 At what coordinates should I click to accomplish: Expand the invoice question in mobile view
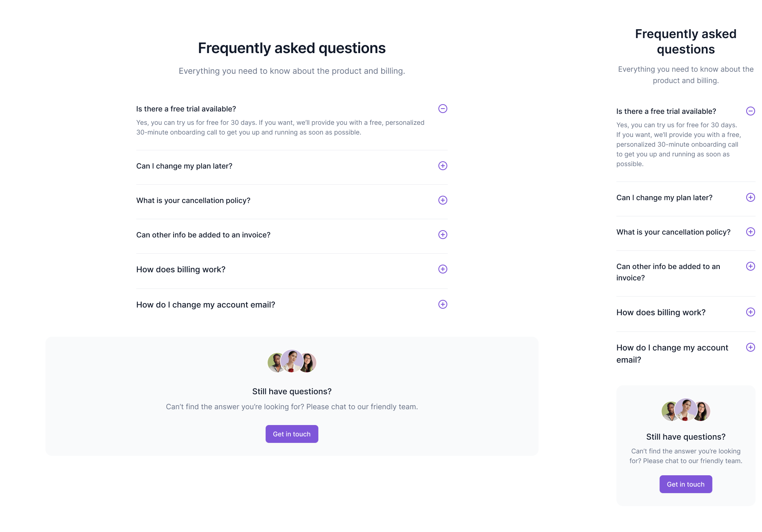751,266
